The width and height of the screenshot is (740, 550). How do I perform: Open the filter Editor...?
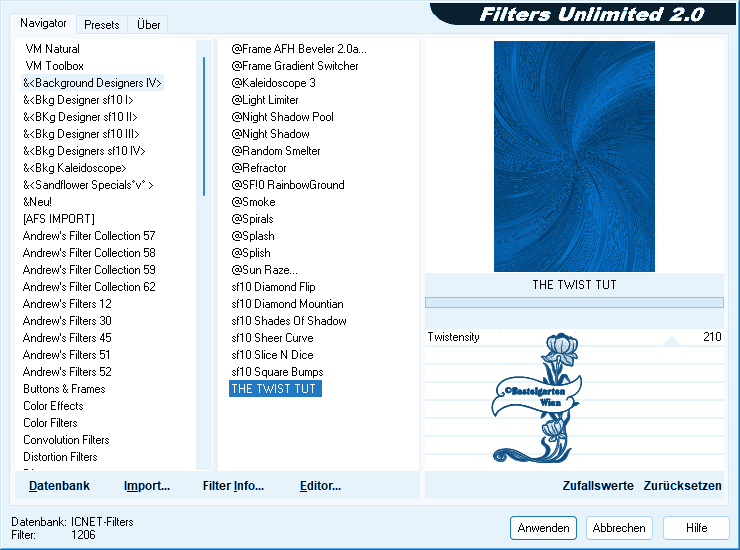(x=320, y=486)
